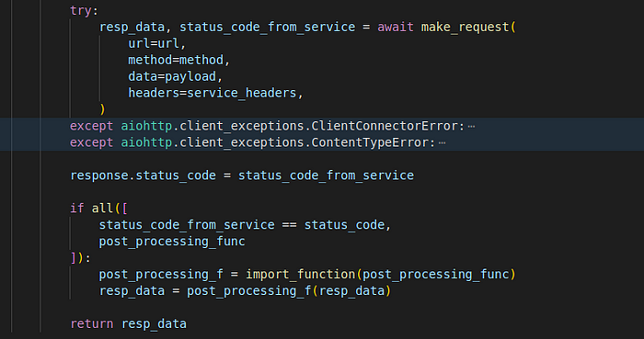Click 'if all([' statement
The image size is (644, 339).
pos(99,209)
